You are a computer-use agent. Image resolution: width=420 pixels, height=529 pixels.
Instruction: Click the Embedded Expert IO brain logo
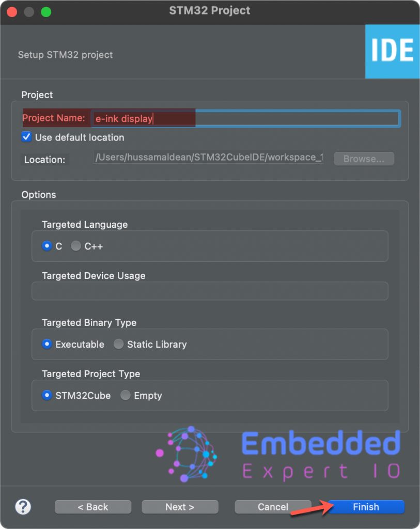pos(186,454)
